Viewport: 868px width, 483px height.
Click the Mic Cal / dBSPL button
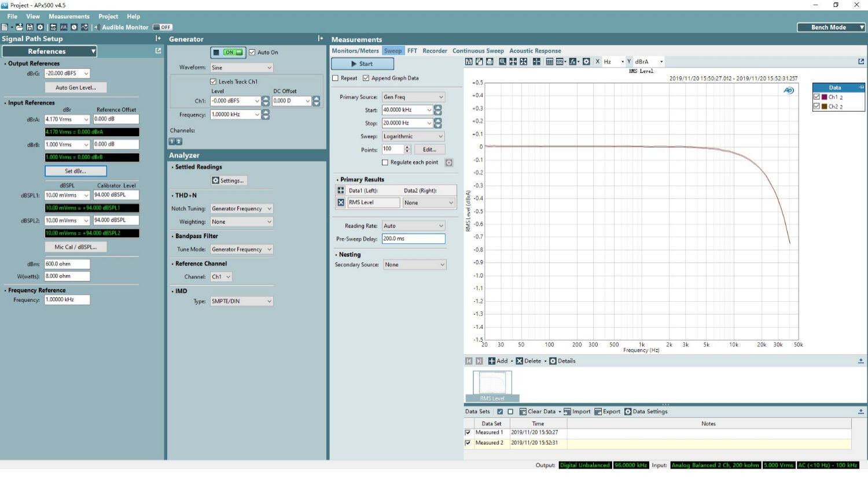76,247
